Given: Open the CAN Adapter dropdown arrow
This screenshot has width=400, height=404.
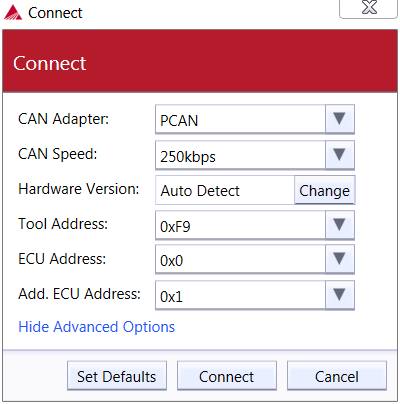Looking at the screenshot, I should [339, 119].
